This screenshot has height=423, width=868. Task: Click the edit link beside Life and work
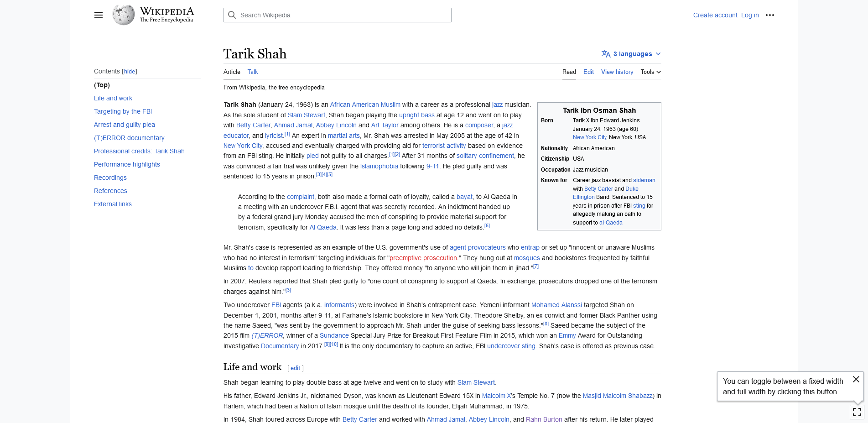(x=296, y=368)
